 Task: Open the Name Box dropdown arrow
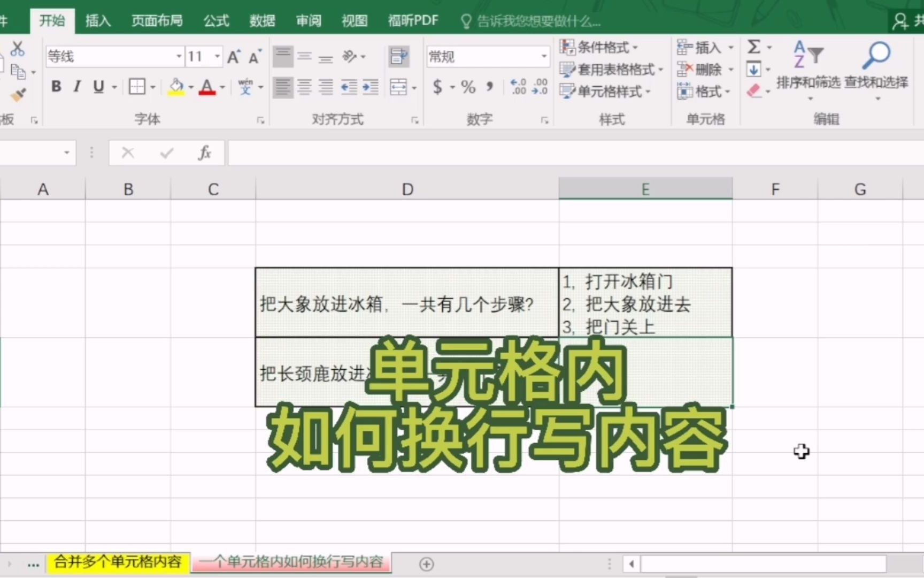[67, 153]
